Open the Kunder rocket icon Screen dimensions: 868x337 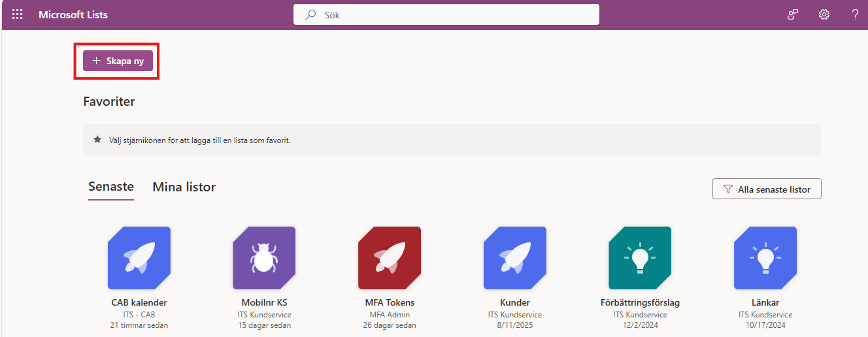515,258
